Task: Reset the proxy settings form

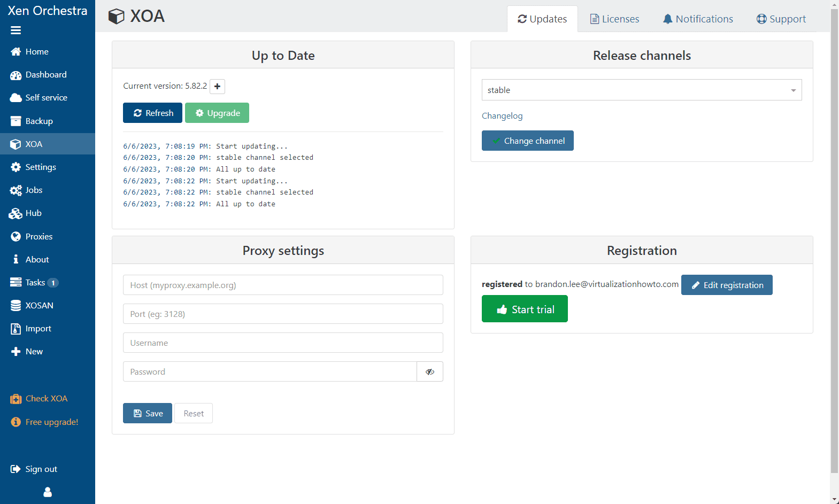Action: click(194, 413)
